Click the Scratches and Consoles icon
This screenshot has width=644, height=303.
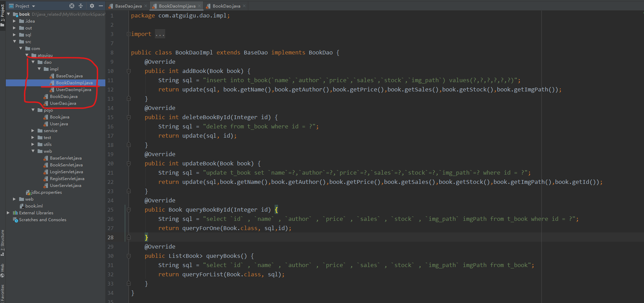coord(15,219)
